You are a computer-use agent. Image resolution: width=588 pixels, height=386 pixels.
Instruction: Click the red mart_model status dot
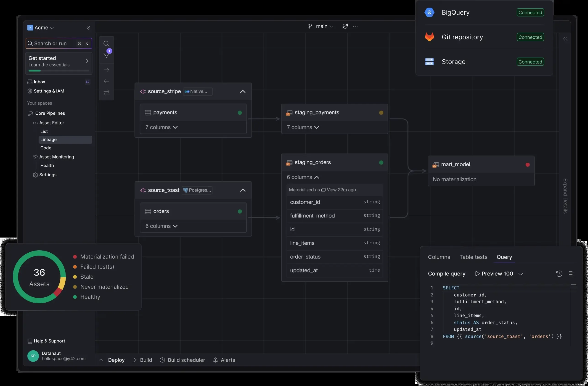coord(528,165)
